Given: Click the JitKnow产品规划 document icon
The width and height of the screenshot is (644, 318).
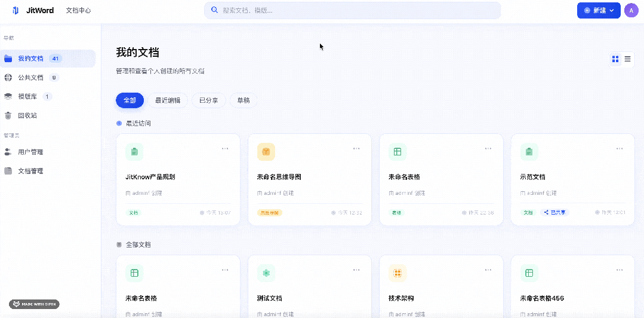Looking at the screenshot, I should [x=134, y=152].
